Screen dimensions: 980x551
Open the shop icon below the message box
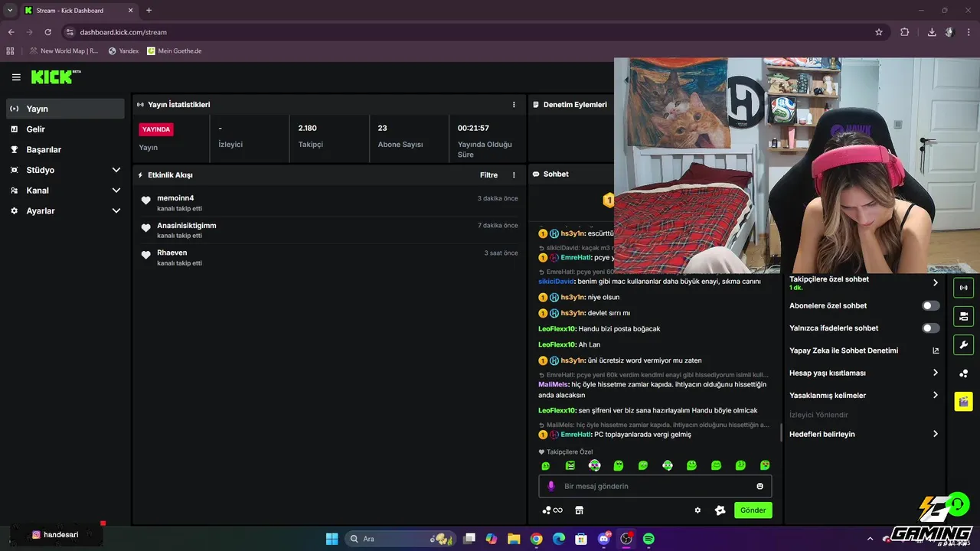click(x=579, y=510)
